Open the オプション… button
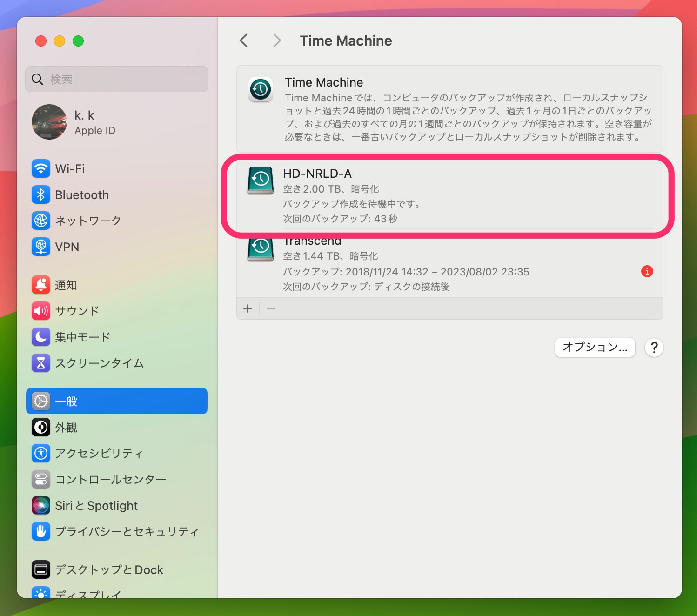 (x=595, y=347)
